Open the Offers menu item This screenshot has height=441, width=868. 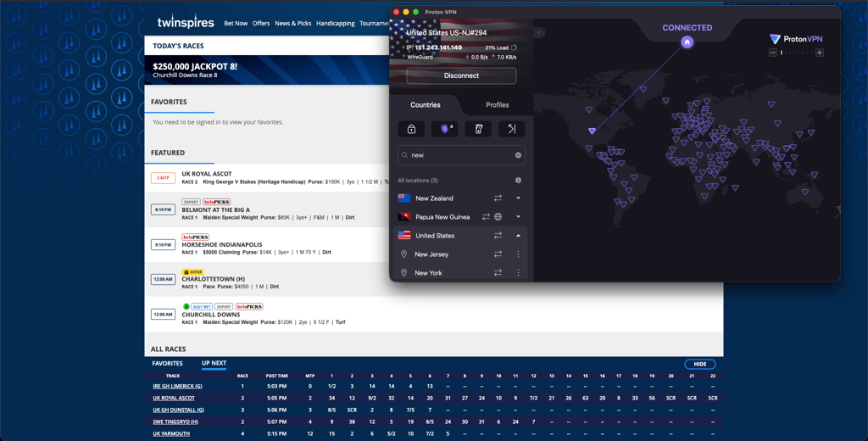(x=261, y=23)
